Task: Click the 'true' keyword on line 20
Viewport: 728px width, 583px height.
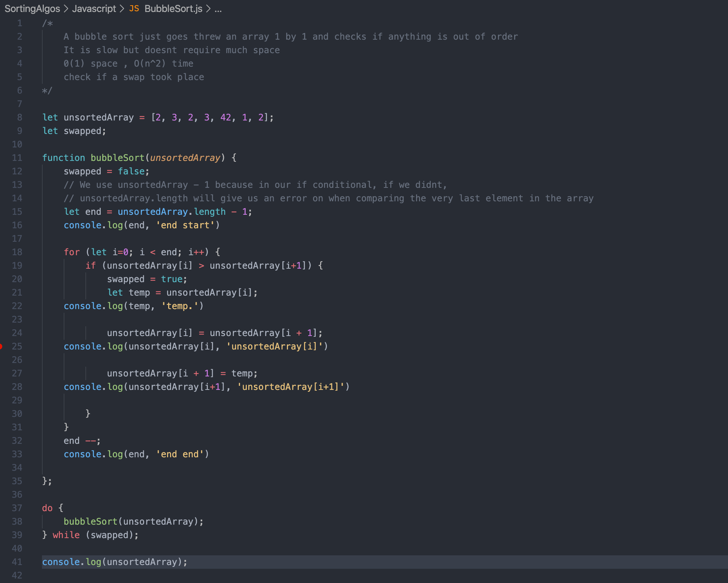Action: [172, 279]
